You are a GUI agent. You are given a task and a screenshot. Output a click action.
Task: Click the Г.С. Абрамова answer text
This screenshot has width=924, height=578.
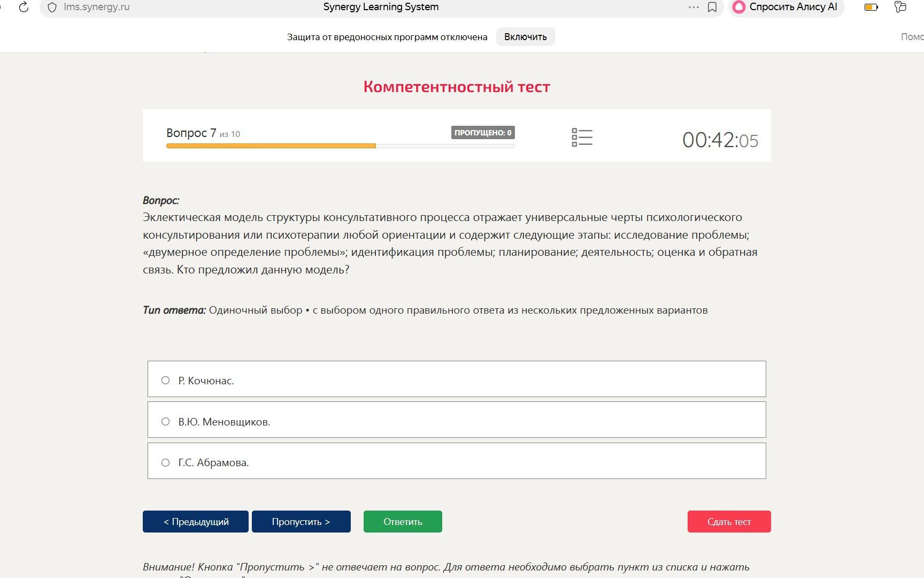[213, 462]
